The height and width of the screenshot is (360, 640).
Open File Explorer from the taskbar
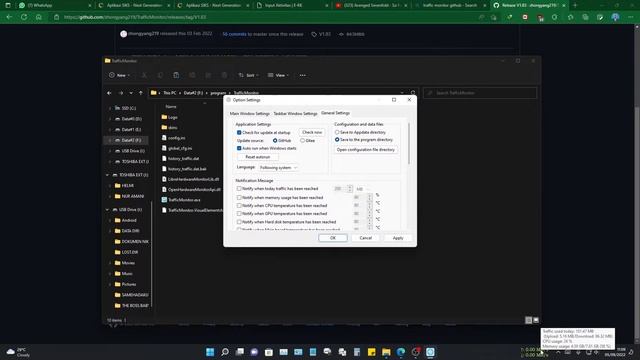click(386, 352)
